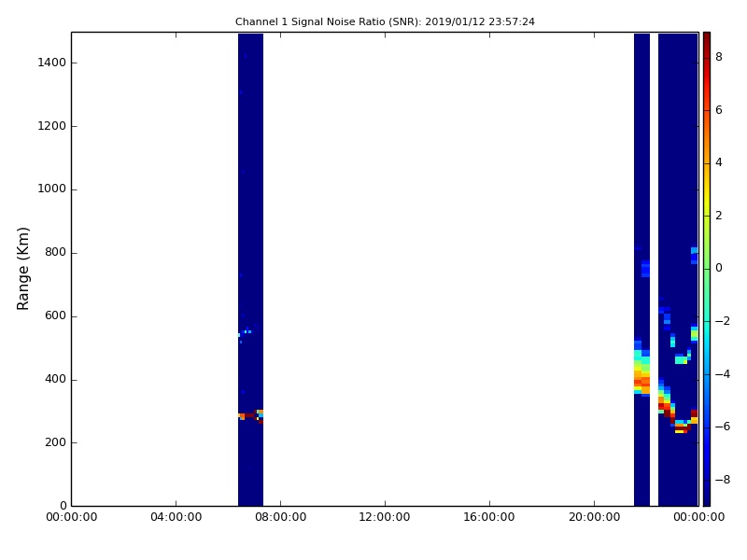Click the 16:00:00 time axis label
The image size is (747, 560).
click(x=489, y=517)
